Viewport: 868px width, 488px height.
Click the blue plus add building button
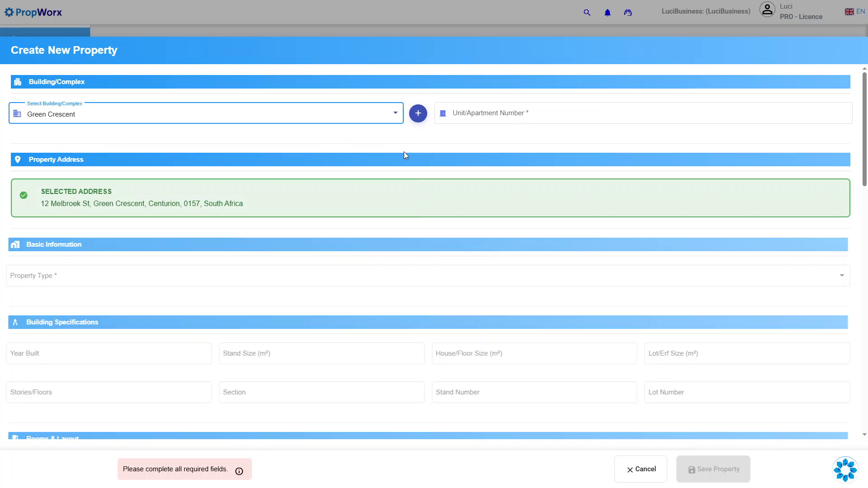pyautogui.click(x=418, y=113)
